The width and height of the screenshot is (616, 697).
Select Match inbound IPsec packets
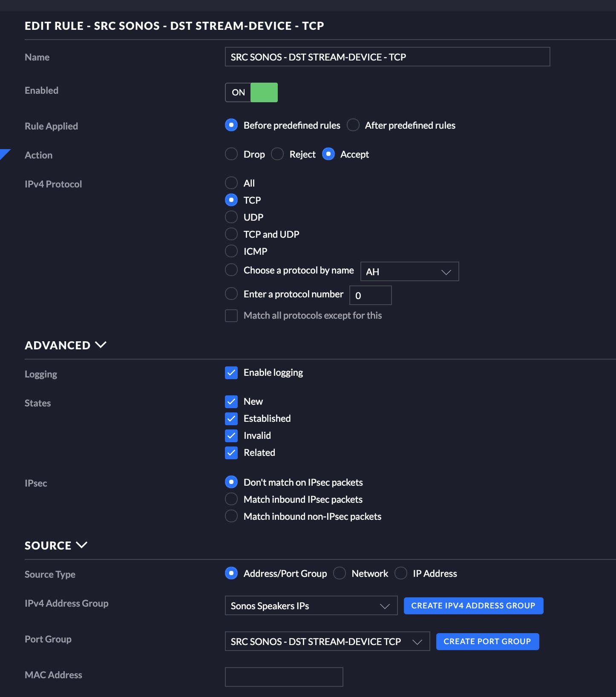231,499
